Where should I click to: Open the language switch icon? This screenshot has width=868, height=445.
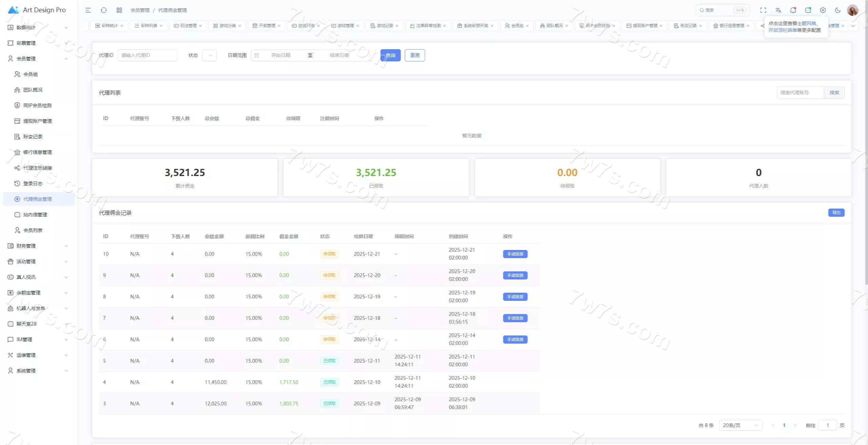778,10
